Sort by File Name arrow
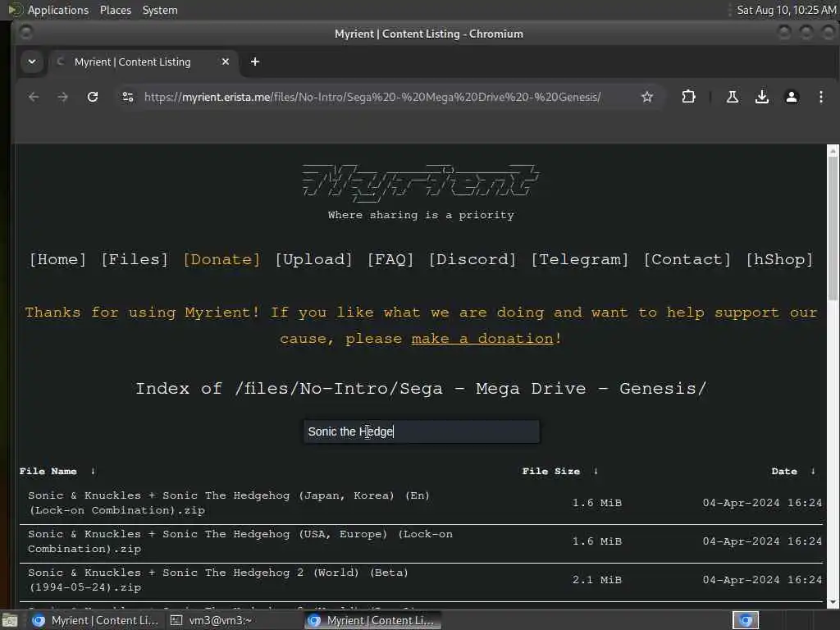This screenshot has width=840, height=630. [93, 471]
